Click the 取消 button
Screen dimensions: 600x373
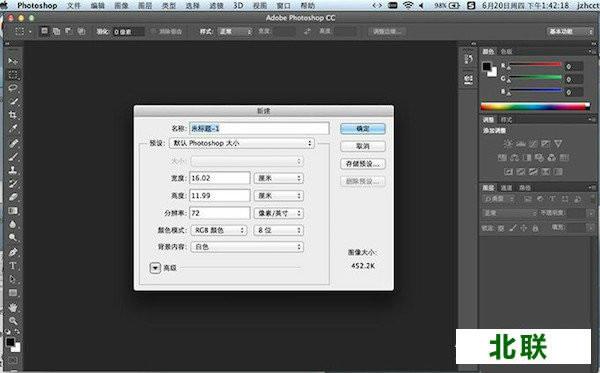(x=363, y=146)
